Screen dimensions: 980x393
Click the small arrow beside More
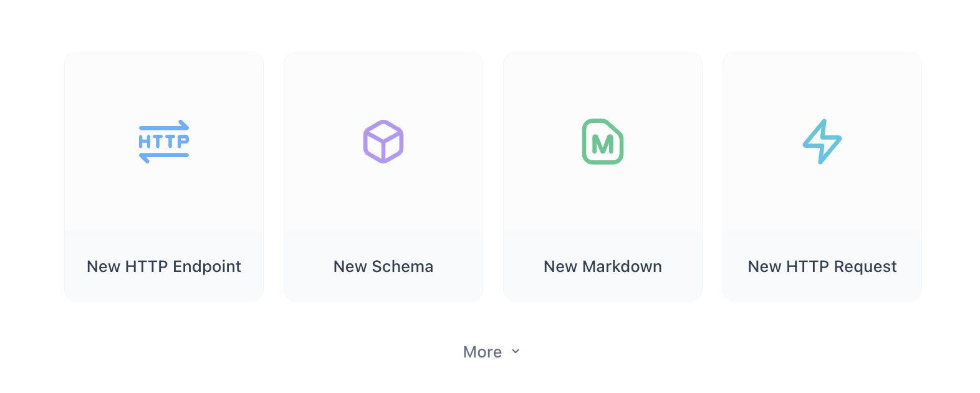pyautogui.click(x=516, y=352)
